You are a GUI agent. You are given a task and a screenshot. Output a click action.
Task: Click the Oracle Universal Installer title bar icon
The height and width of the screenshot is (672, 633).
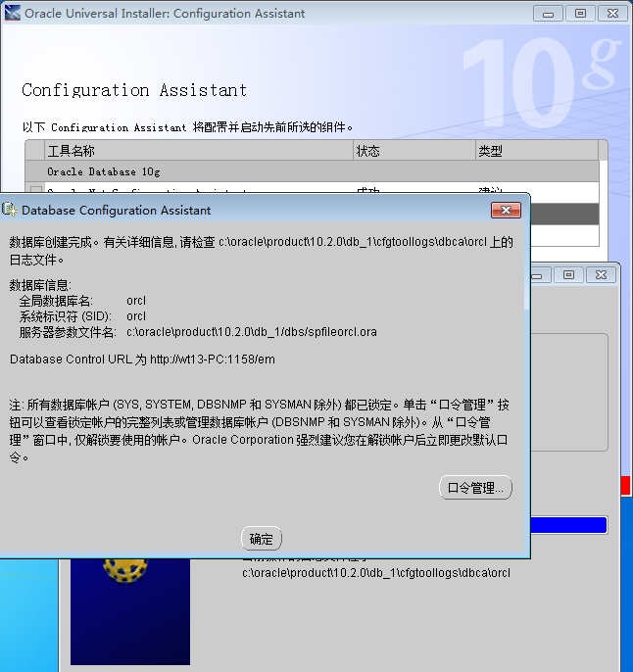click(x=13, y=13)
